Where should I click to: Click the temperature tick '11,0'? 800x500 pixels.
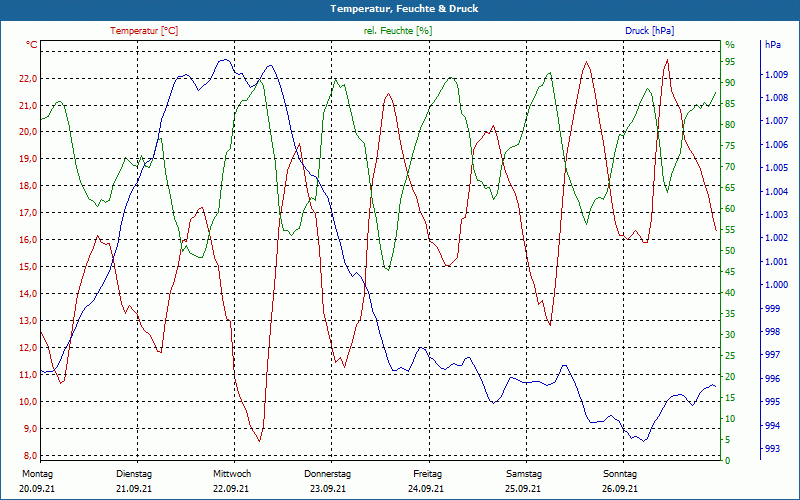click(x=29, y=374)
